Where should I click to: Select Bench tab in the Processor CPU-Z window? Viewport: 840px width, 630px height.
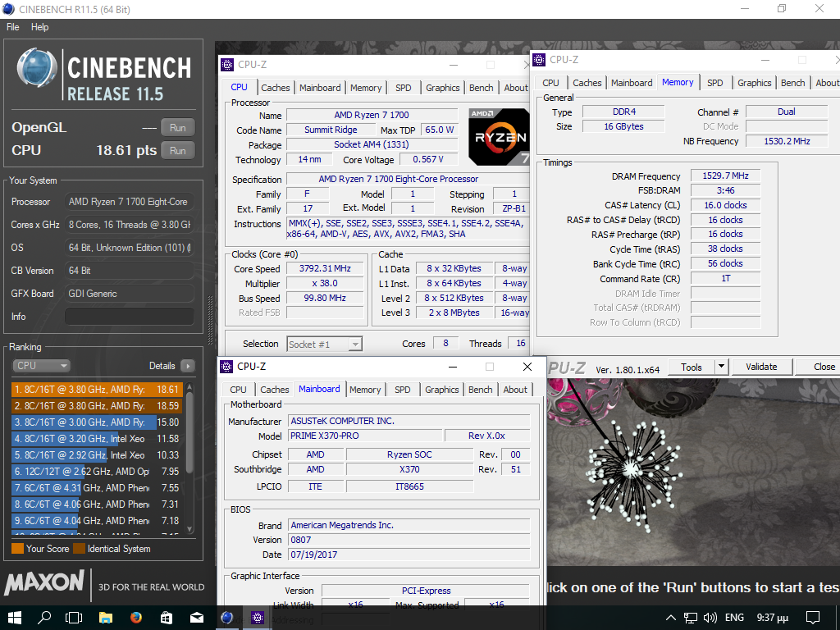point(481,88)
